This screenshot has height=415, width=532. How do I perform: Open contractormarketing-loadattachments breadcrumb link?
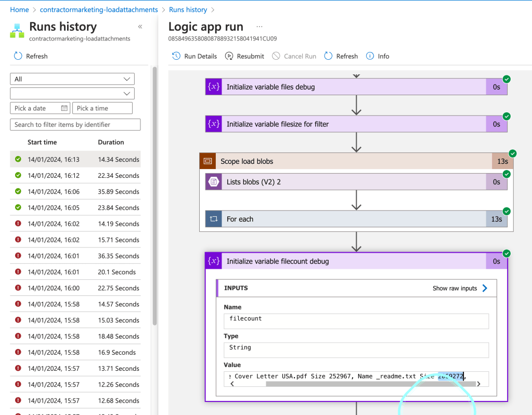(99, 10)
